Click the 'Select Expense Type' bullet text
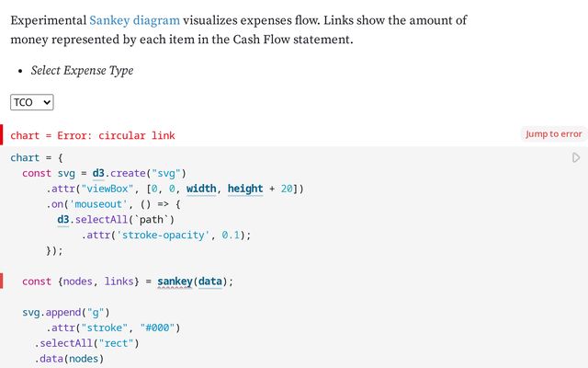Screen dimensions: 588x368 82,71
